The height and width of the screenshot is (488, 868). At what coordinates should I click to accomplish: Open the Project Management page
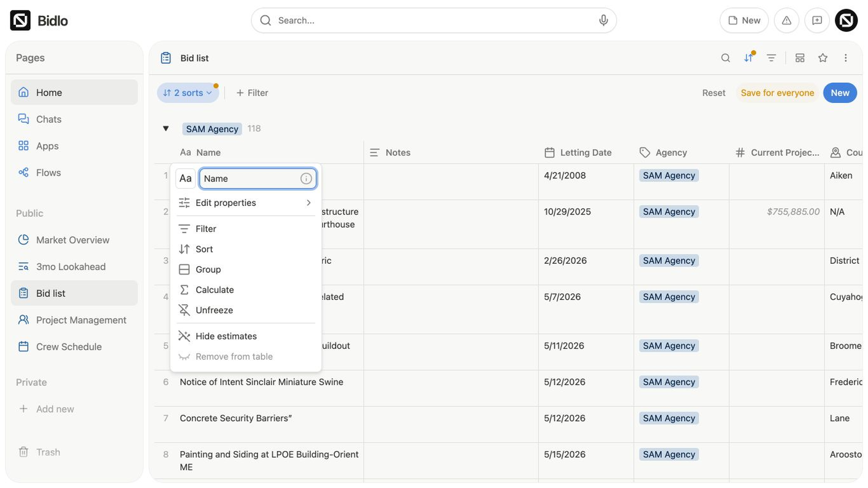[74, 319]
